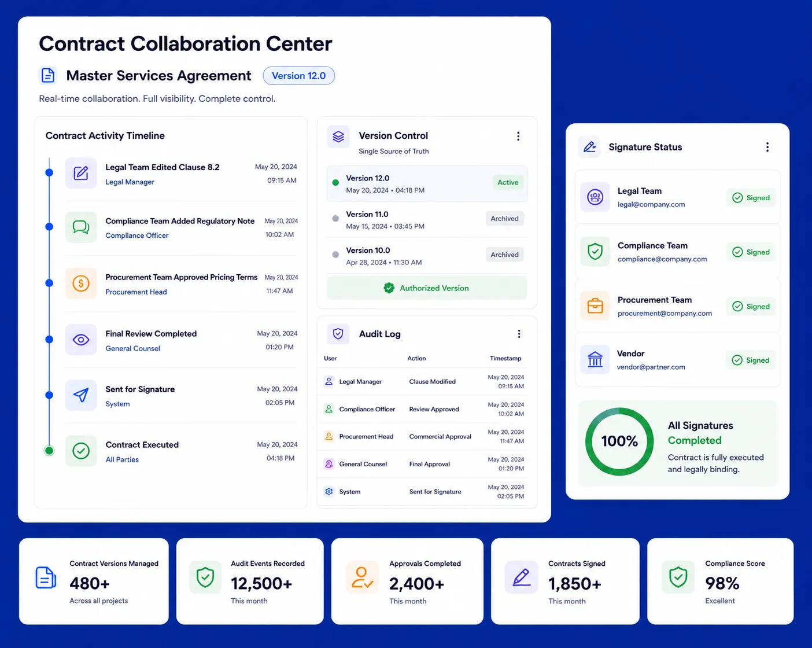Click the procurement@company.com email link
Image resolution: width=812 pixels, height=648 pixels.
pos(665,314)
